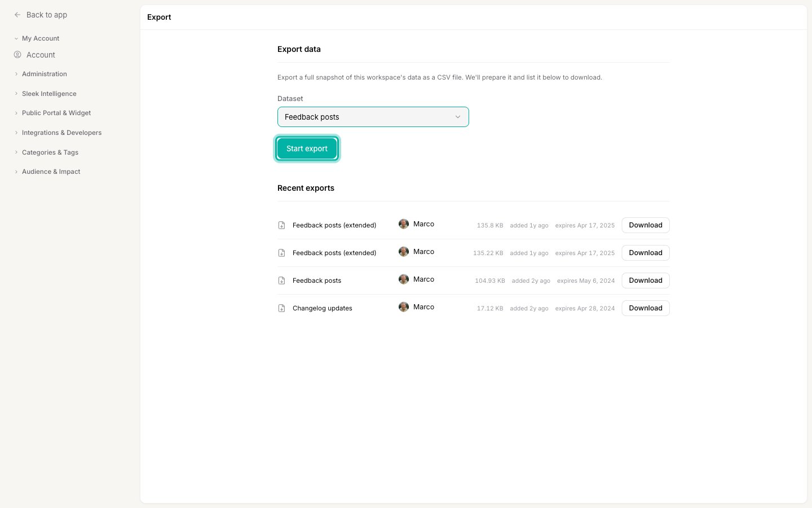Expand Integrations & Developers section
812x508 pixels.
pos(58,133)
